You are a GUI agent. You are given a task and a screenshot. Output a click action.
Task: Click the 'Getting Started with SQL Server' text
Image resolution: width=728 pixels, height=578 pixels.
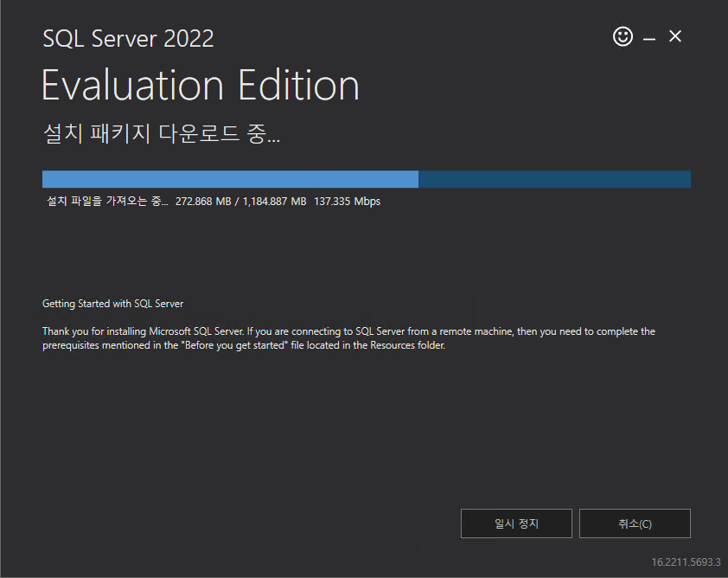click(112, 304)
